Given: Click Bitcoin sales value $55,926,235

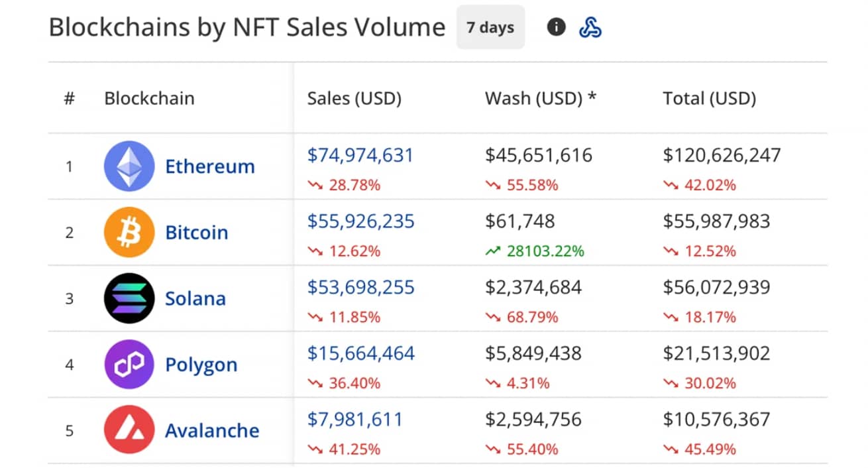Looking at the screenshot, I should (361, 221).
